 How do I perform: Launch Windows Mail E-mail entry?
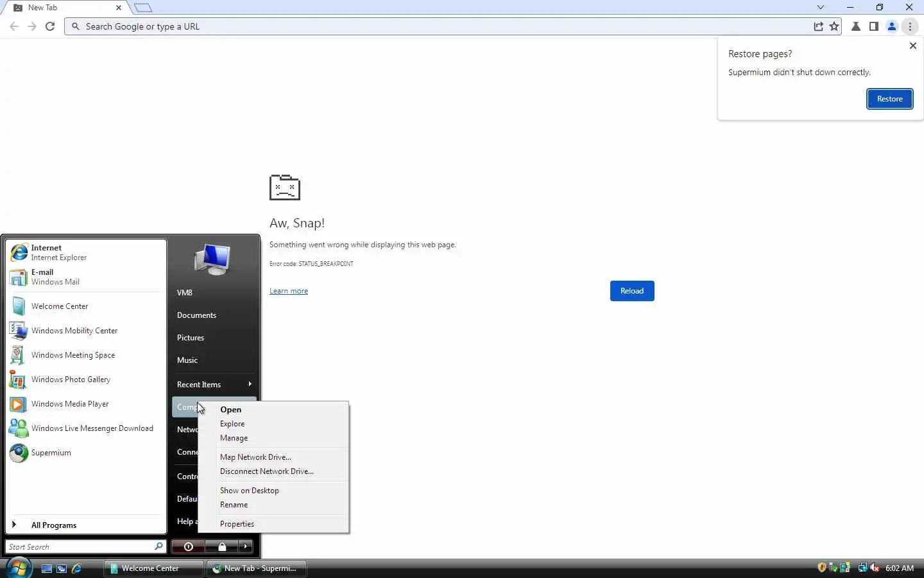pyautogui.click(x=86, y=277)
